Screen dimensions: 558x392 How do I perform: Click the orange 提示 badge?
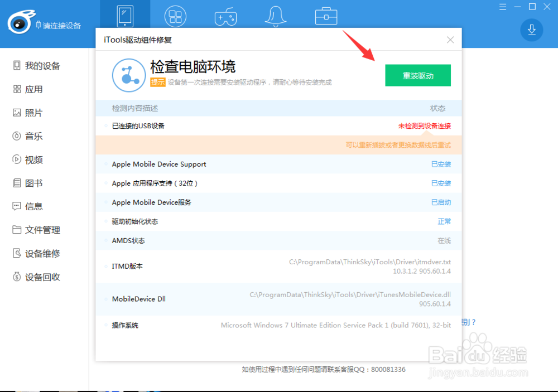point(158,82)
